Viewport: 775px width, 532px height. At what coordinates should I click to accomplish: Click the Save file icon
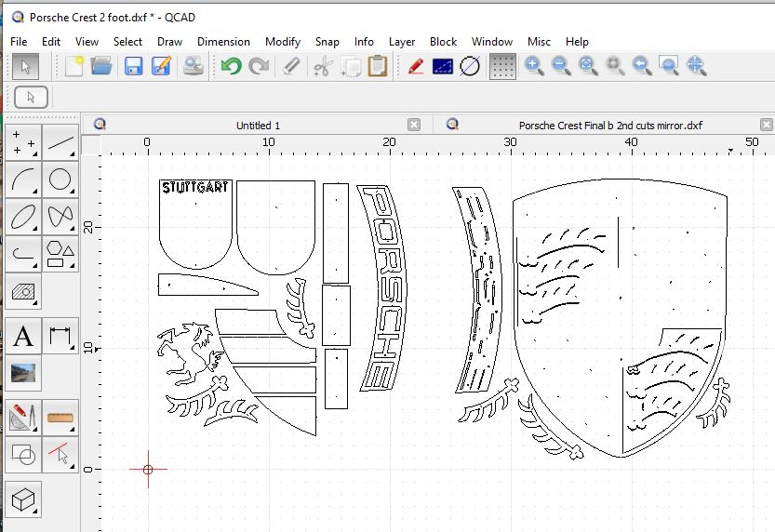(x=133, y=66)
